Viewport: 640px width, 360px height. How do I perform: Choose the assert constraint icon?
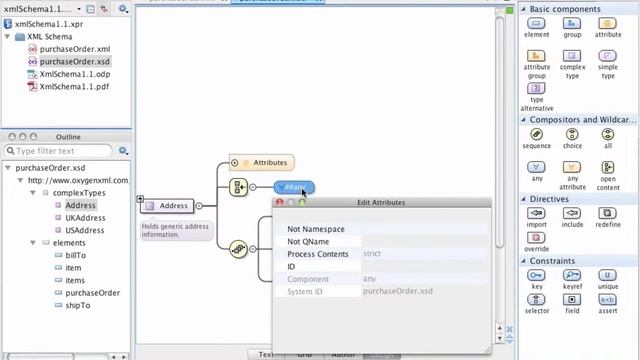tap(607, 300)
